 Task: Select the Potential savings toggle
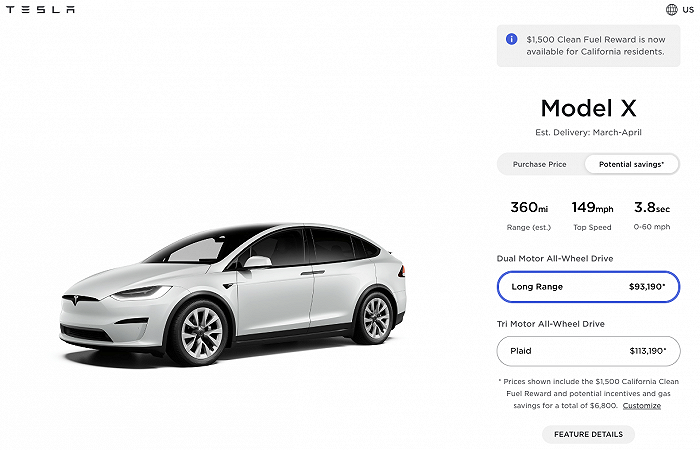tap(632, 164)
